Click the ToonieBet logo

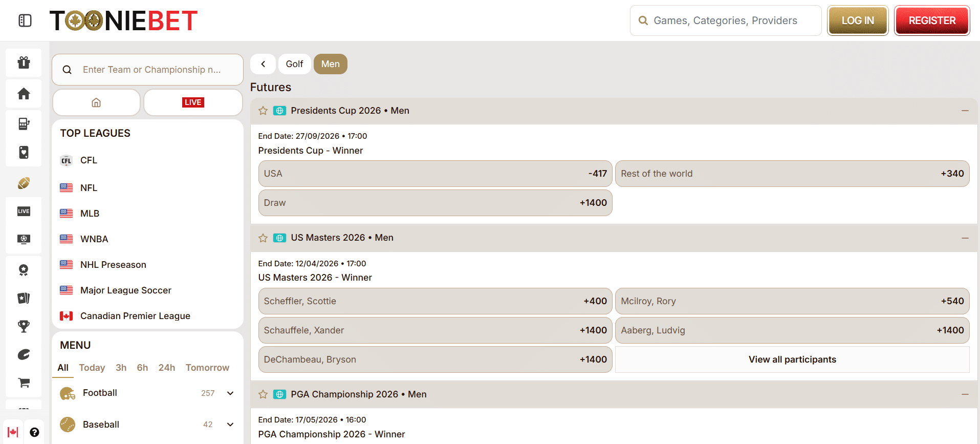[123, 20]
